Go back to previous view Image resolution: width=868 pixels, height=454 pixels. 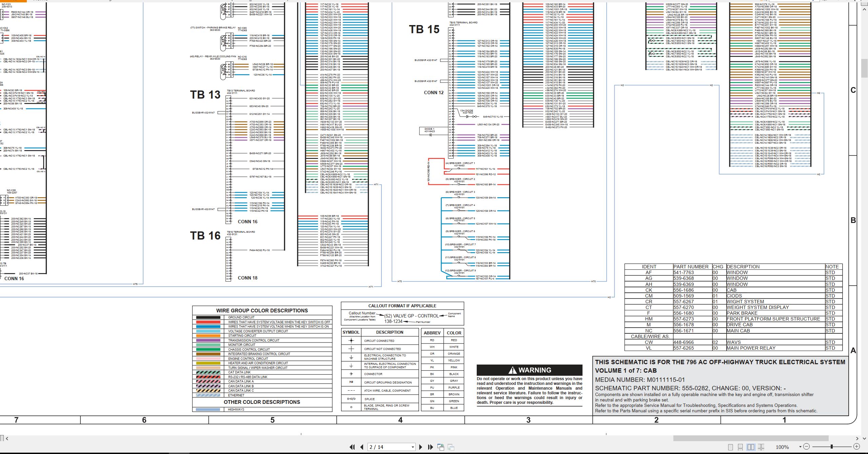pos(441,447)
